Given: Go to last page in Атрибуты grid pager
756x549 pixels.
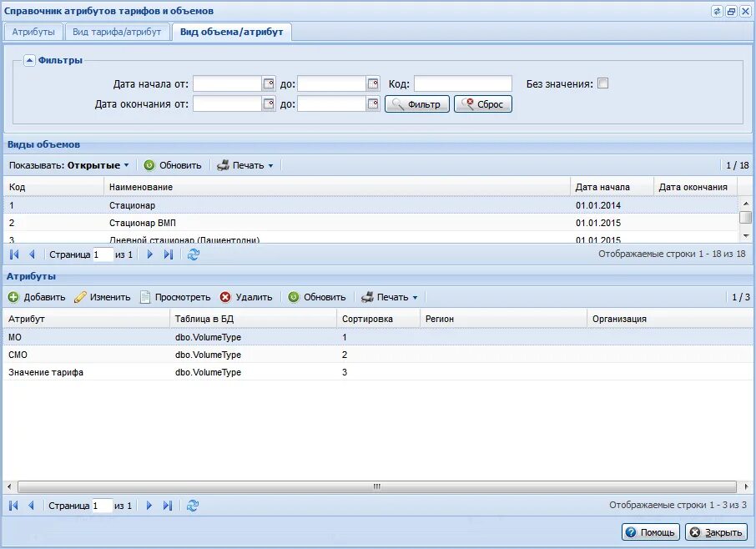Looking at the screenshot, I should tap(167, 505).
